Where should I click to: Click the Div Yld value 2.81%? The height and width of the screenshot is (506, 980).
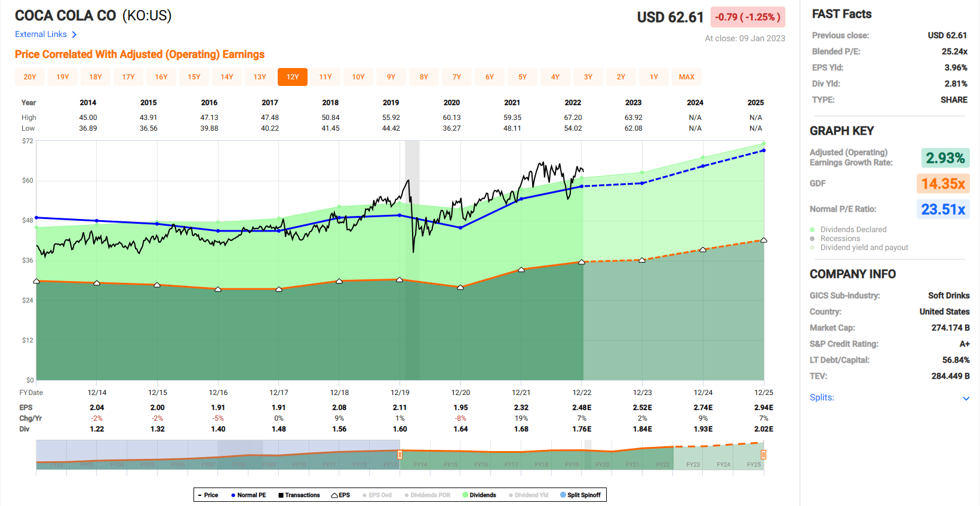pyautogui.click(x=956, y=84)
